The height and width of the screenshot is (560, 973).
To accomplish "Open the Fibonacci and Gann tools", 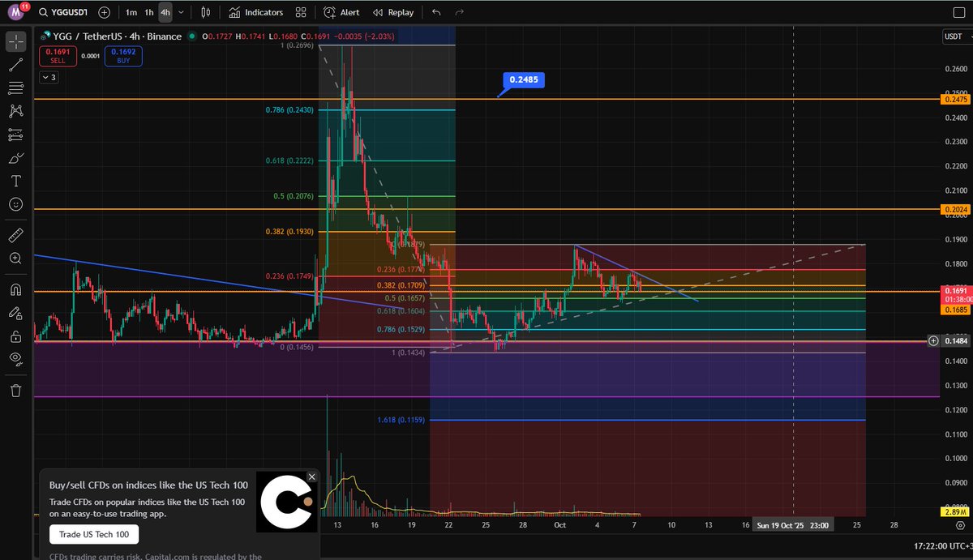I will [16, 88].
